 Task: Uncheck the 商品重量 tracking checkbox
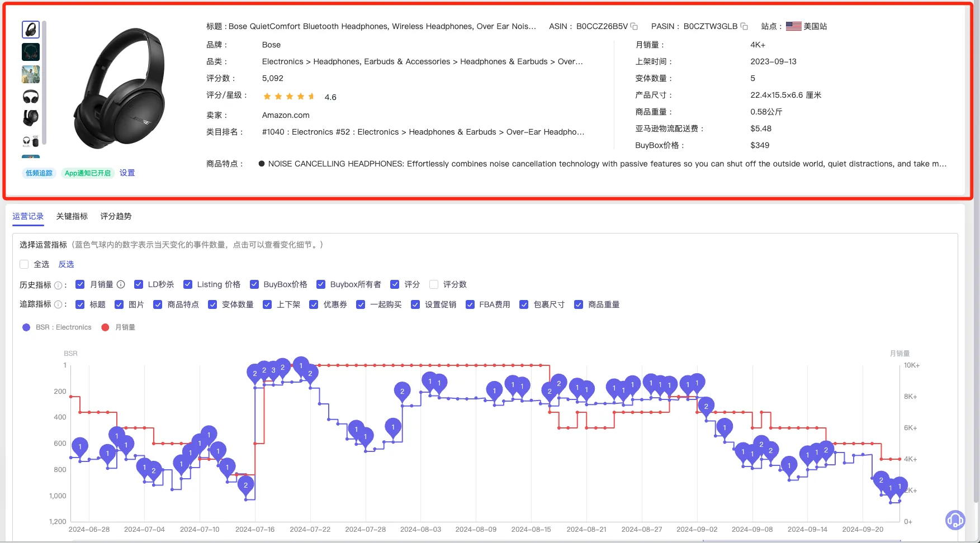coord(579,304)
